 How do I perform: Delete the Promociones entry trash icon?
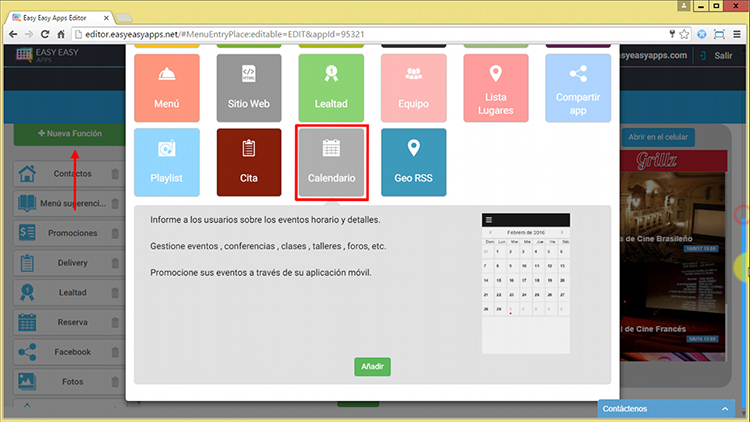pos(115,233)
